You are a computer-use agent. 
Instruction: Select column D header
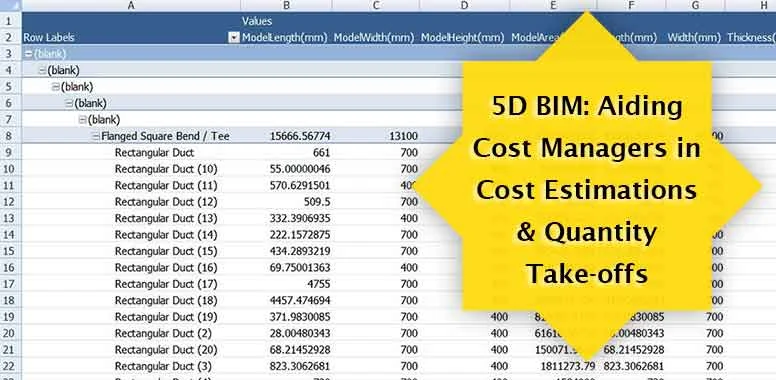pos(464,5)
